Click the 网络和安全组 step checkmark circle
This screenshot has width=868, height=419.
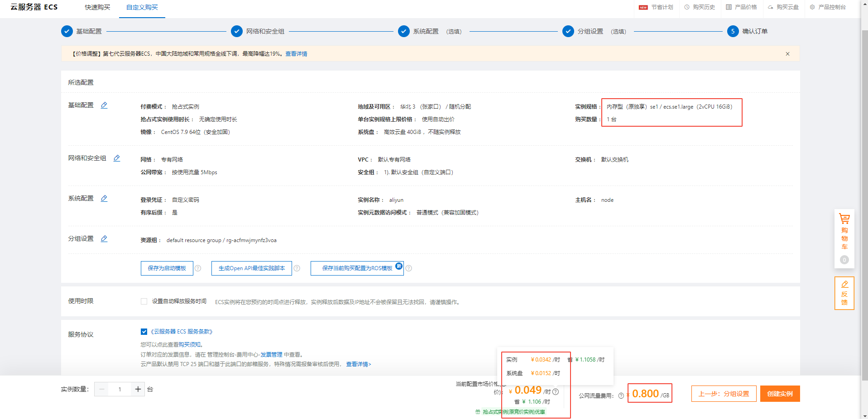coord(237,31)
